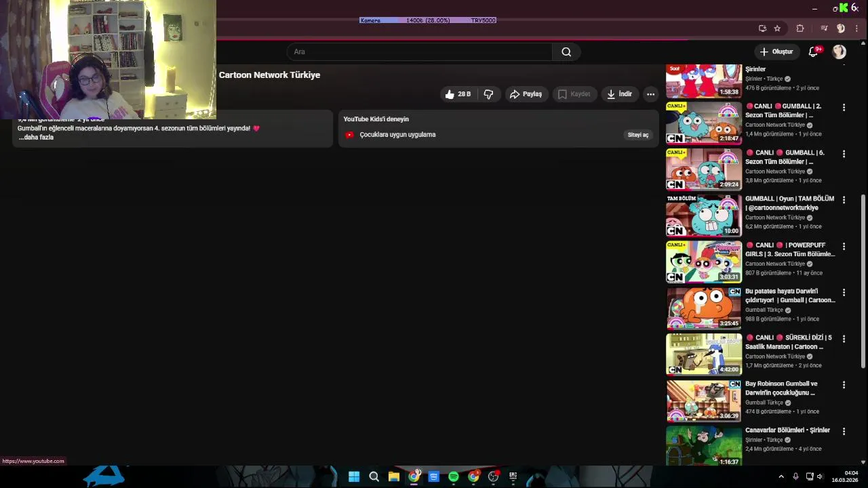Focus the Ara search input field
The width and height of the screenshot is (868, 488).
click(420, 52)
